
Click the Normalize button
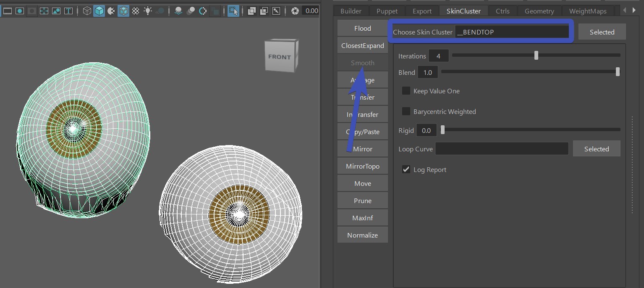click(363, 235)
